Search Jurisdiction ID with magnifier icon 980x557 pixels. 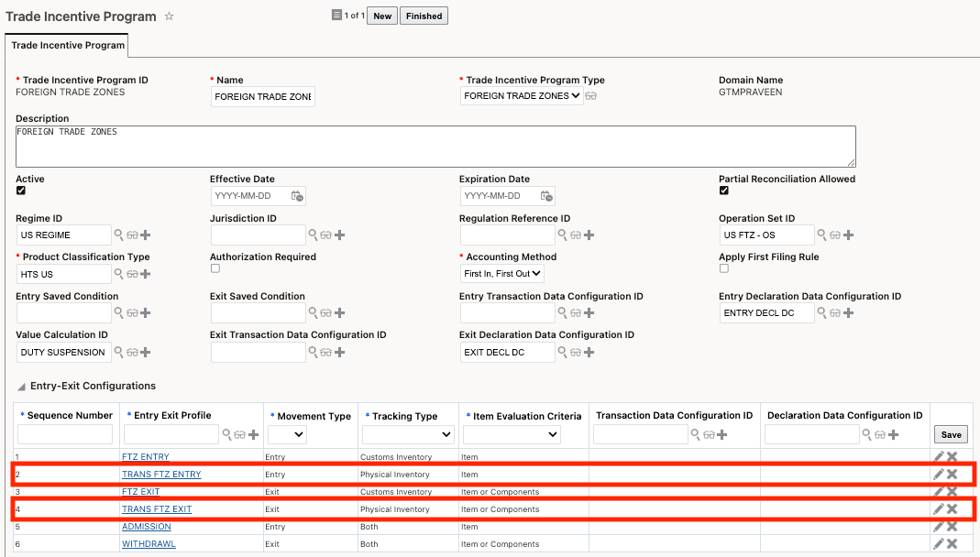[x=314, y=235]
